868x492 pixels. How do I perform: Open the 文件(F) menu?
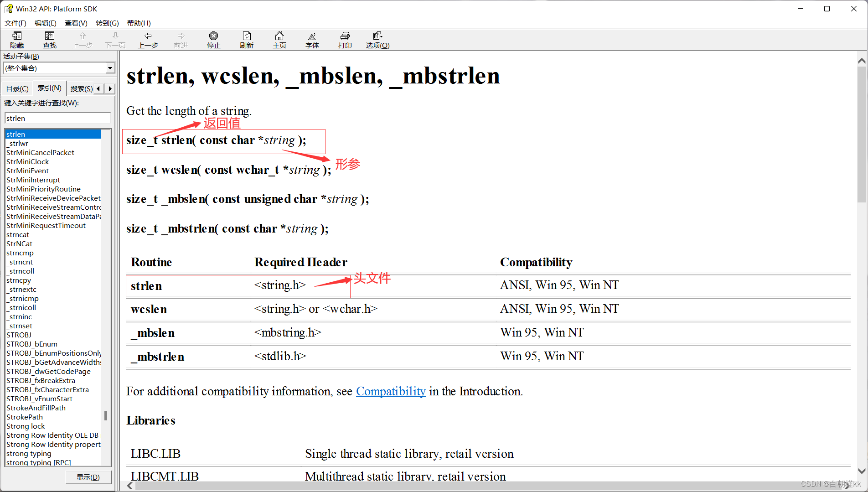coord(15,23)
